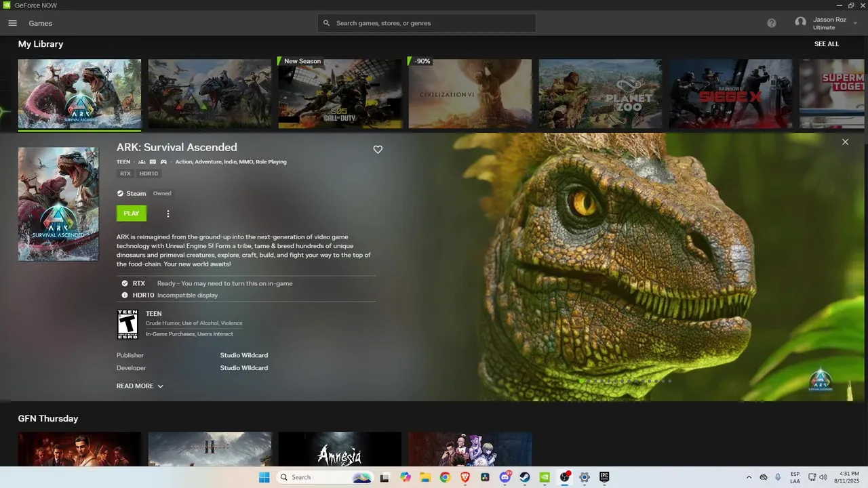The image size is (868, 488).
Task: Click the Windows taskbar Search box
Action: (x=325, y=477)
